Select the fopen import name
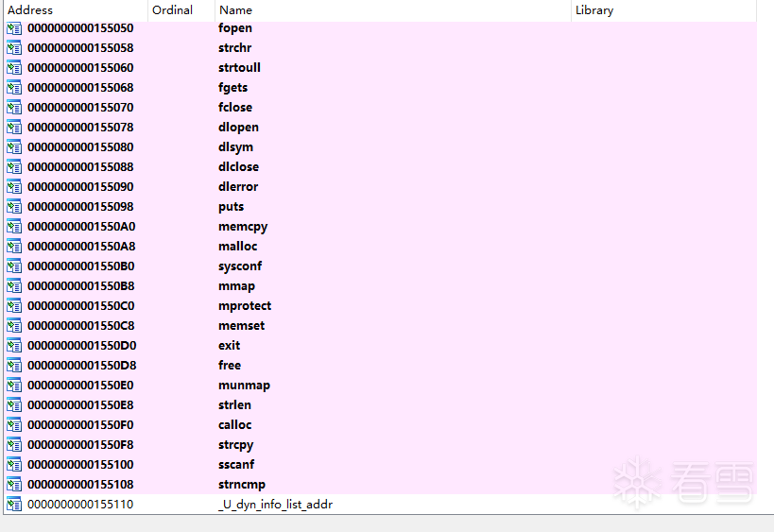The width and height of the screenshot is (774, 532). click(x=235, y=28)
